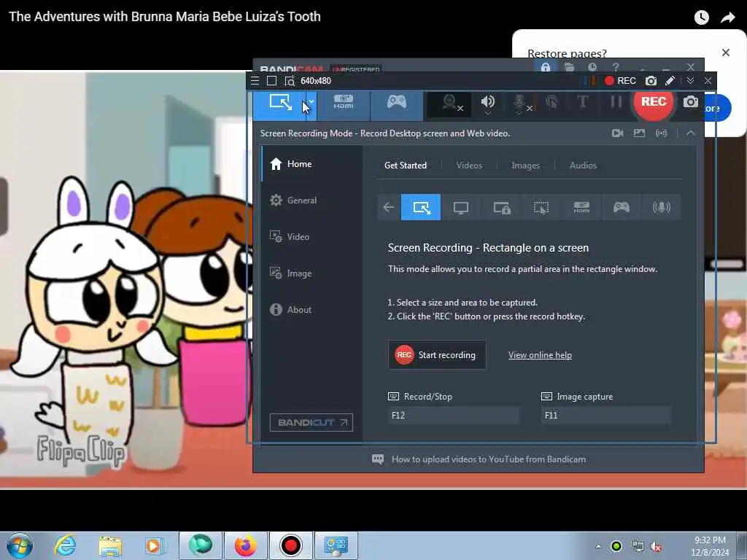Toggle the webcam overlay
The height and width of the screenshot is (560, 747).
pos(449,103)
